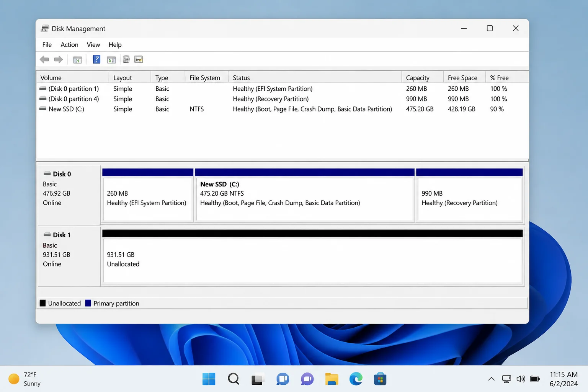The image size is (588, 392).
Task: Open Microsoft Store from the taskbar
Action: (380, 379)
